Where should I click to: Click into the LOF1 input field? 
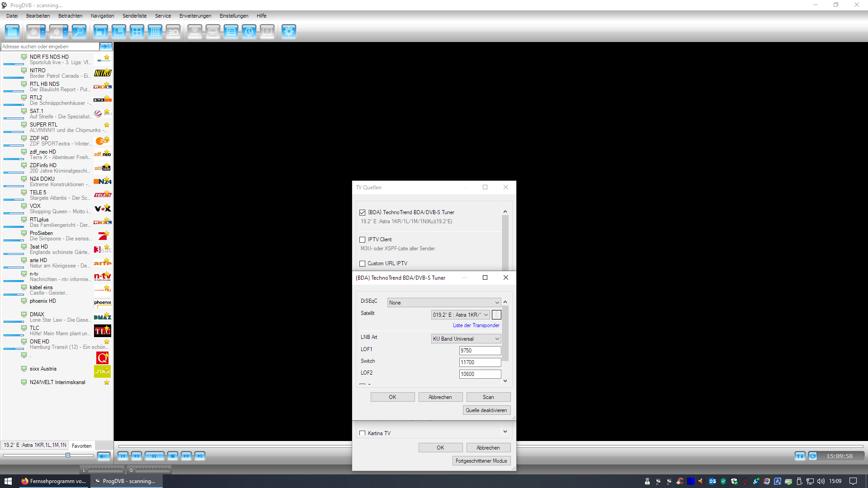point(480,351)
